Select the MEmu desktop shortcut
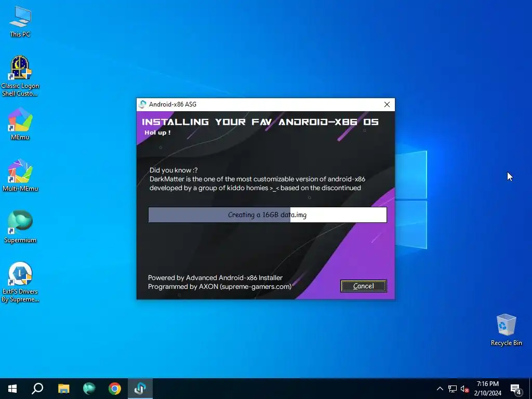Screen dimensions: 532x399 [20, 124]
